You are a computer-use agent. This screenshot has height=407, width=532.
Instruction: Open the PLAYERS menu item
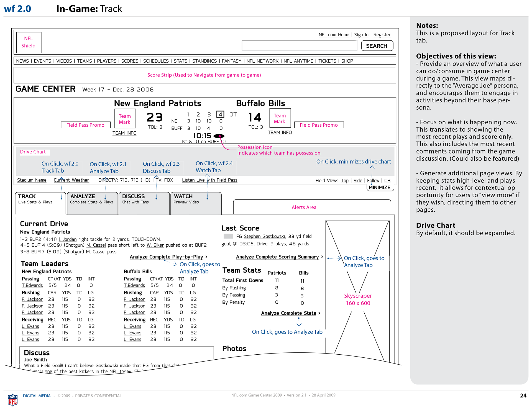click(x=106, y=61)
